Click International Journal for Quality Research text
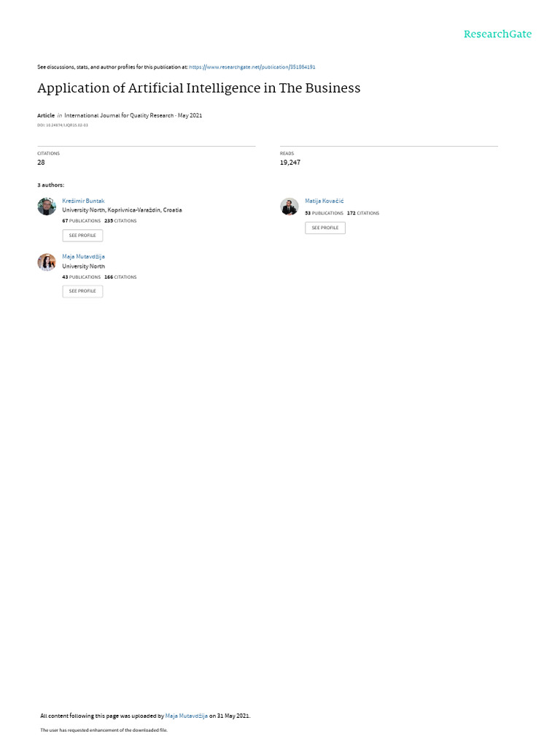This screenshot has height=747, width=560. pyautogui.click(x=119, y=115)
